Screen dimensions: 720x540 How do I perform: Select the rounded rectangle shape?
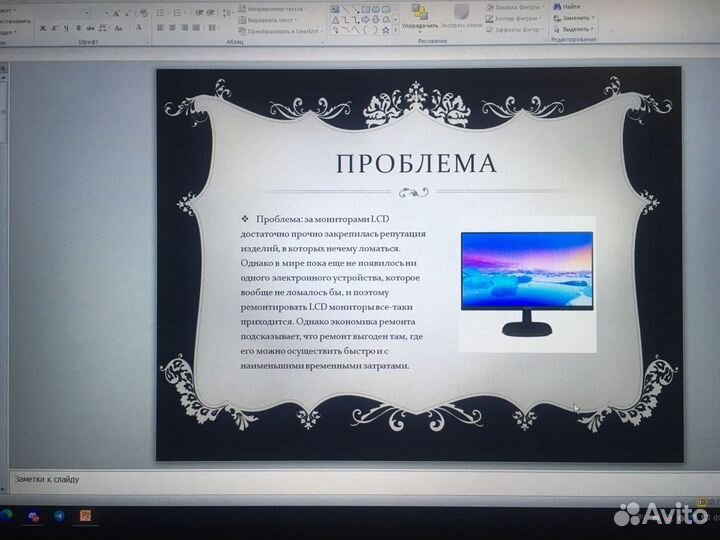coord(386,9)
